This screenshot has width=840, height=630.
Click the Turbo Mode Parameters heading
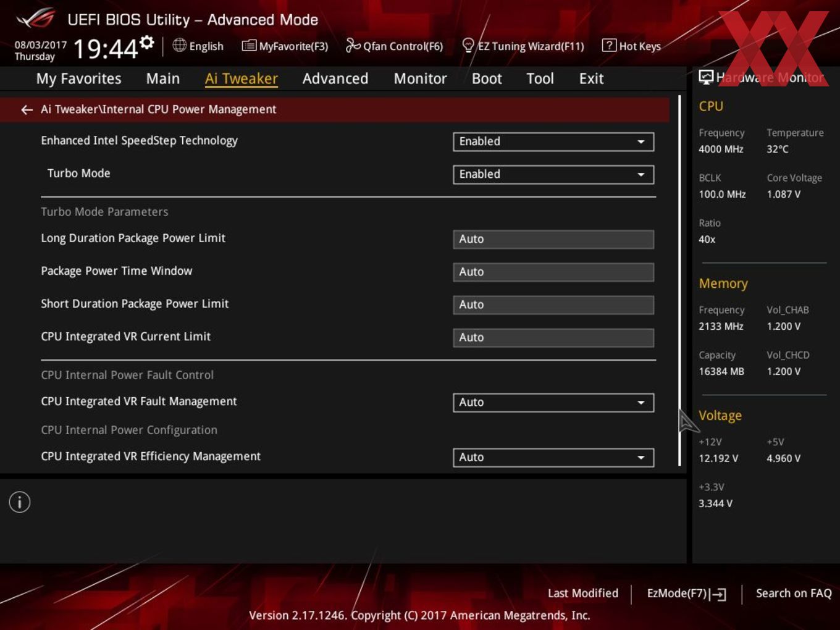pyautogui.click(x=104, y=212)
